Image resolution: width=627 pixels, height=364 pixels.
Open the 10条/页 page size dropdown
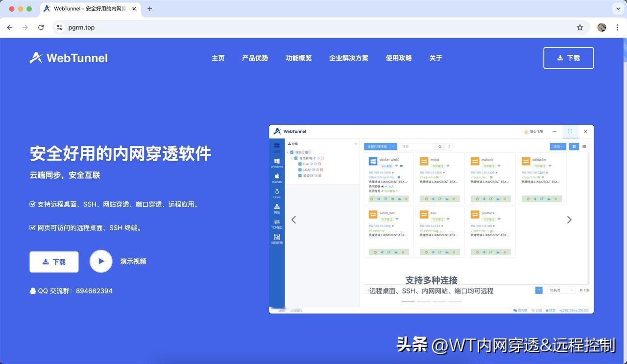[561, 291]
